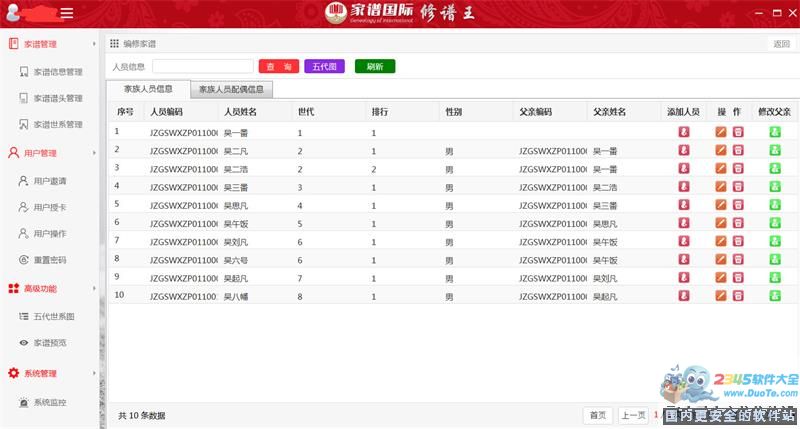The width and height of the screenshot is (800, 429).
Task: Click modify father icon for 吴刘凡 row
Action: coord(775,241)
